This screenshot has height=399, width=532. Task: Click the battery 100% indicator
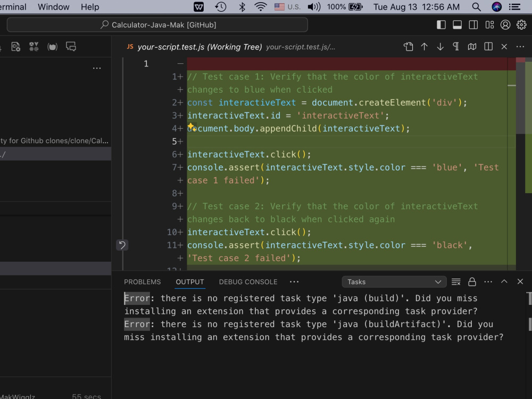click(345, 7)
